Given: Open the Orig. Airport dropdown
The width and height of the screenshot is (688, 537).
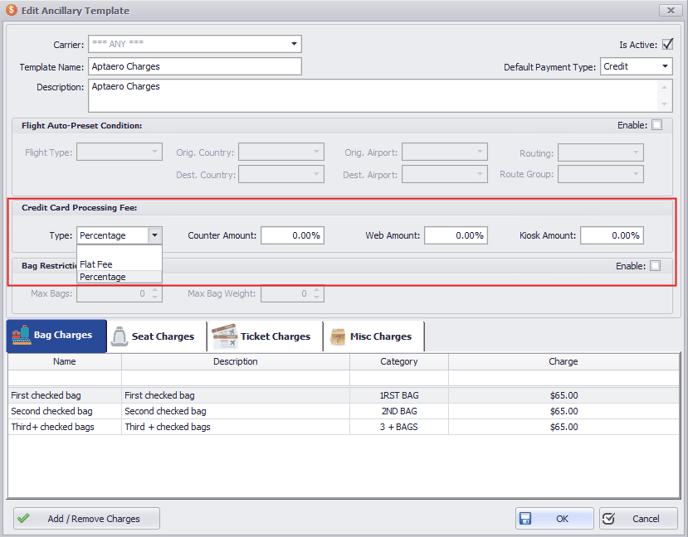Looking at the screenshot, I should 480,152.
